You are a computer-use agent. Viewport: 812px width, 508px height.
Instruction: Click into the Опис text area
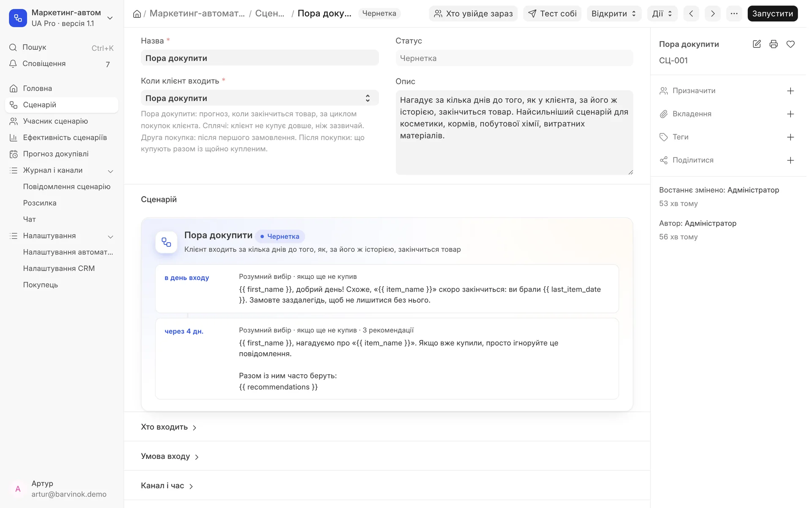pyautogui.click(x=514, y=133)
